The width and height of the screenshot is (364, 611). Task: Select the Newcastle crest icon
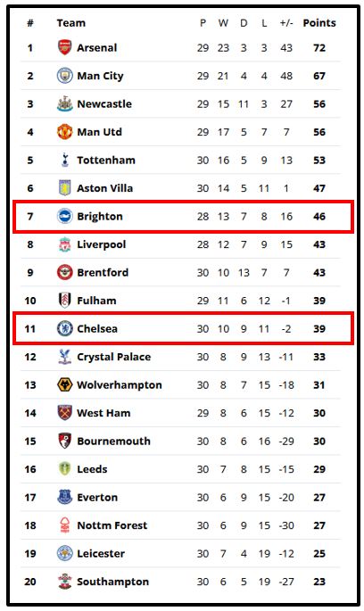pyautogui.click(x=65, y=103)
